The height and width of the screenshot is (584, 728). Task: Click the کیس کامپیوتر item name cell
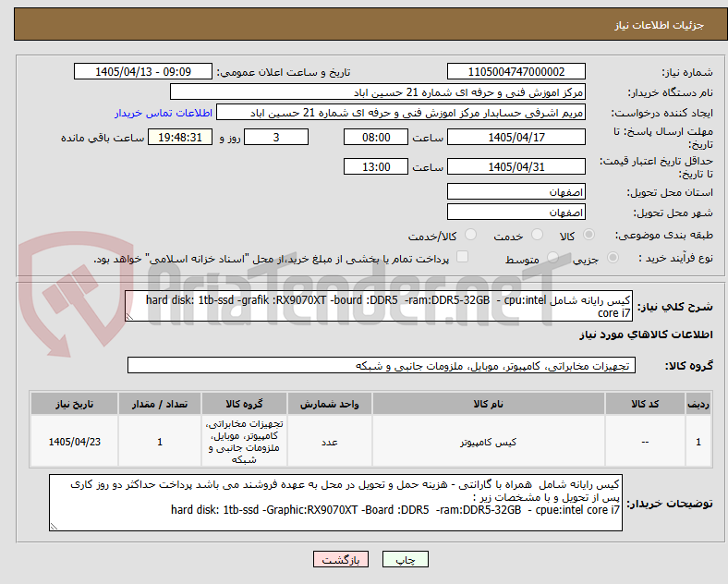pos(489,442)
